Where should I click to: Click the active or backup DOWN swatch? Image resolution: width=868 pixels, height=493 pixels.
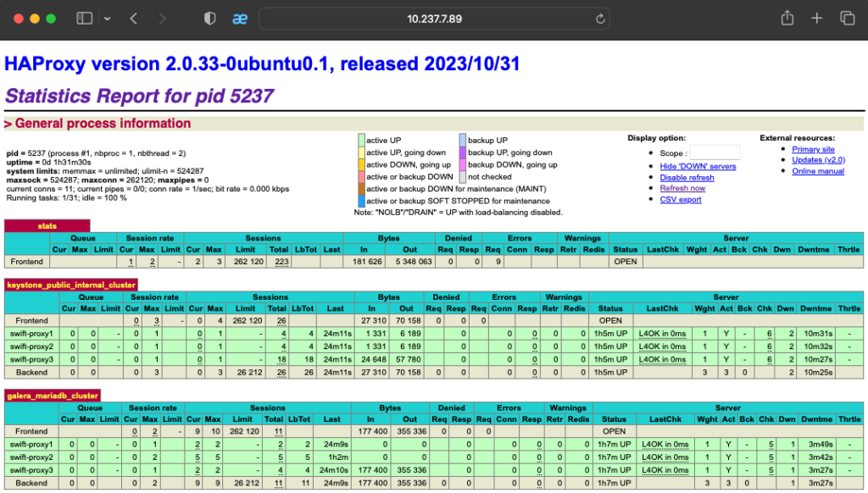(361, 177)
